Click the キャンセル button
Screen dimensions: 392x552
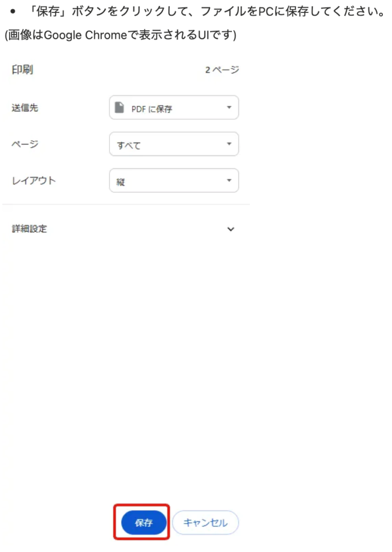pyautogui.click(x=205, y=522)
